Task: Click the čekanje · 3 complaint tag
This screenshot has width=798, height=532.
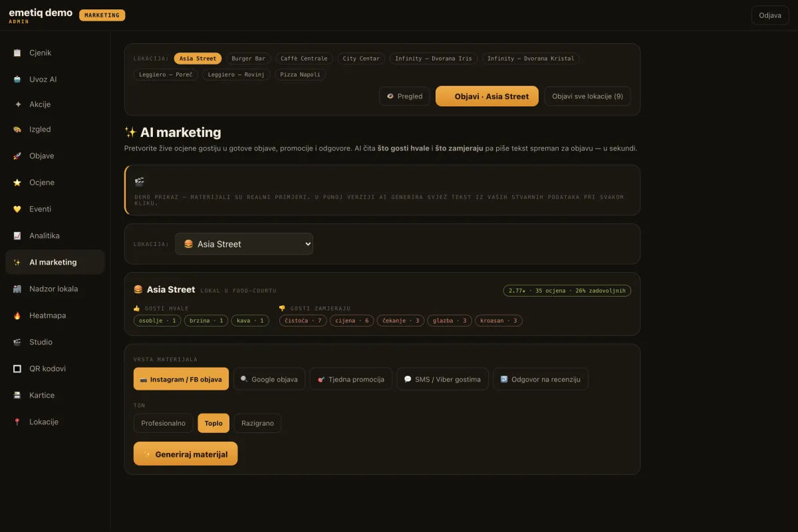Action: (401, 321)
